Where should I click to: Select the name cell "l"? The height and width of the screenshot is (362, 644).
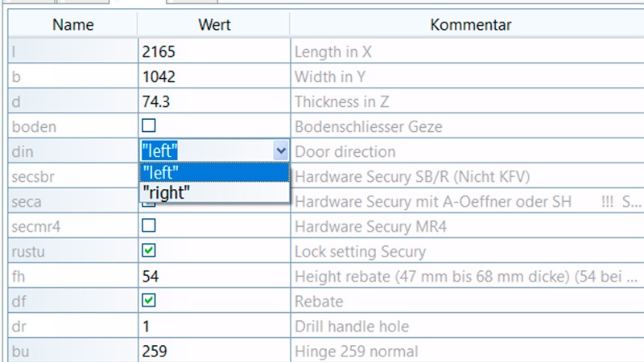coord(73,51)
